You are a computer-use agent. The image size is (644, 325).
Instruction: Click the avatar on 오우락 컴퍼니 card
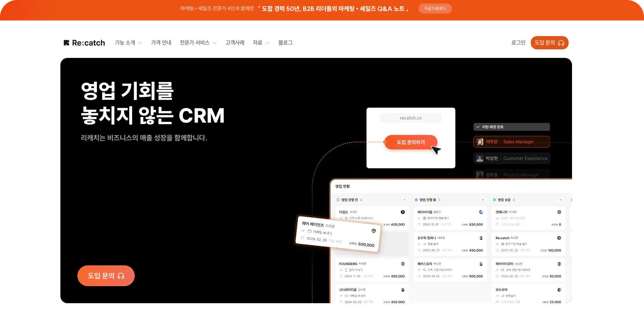coord(481,238)
